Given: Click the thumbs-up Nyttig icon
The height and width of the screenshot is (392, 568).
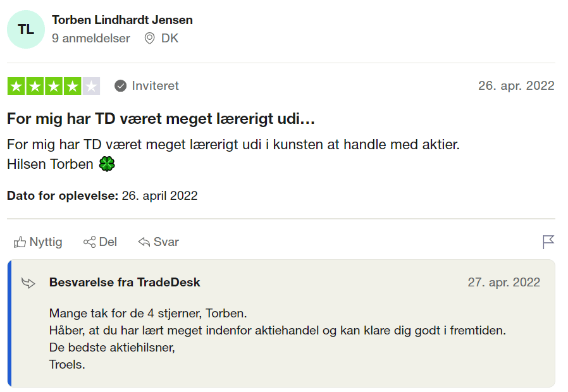Looking at the screenshot, I should [x=20, y=242].
